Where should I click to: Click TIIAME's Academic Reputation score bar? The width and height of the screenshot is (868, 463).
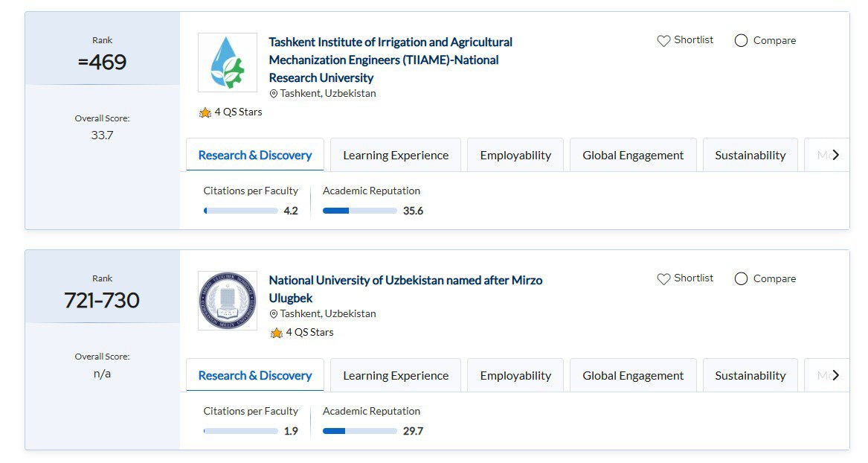coord(360,211)
